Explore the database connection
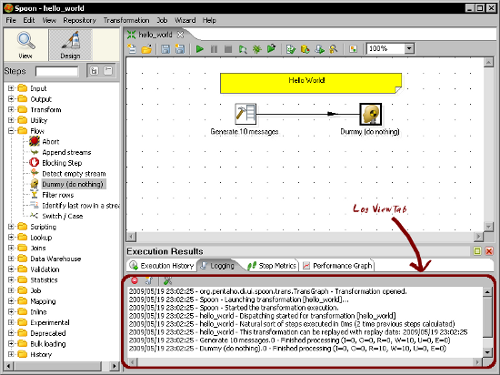This screenshot has width=500, height=375. [x=333, y=49]
